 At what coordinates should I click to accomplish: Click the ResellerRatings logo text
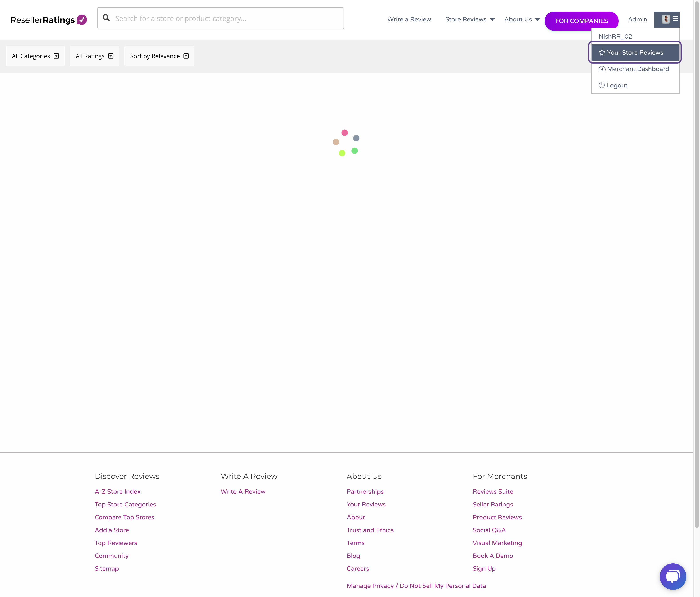(42, 20)
